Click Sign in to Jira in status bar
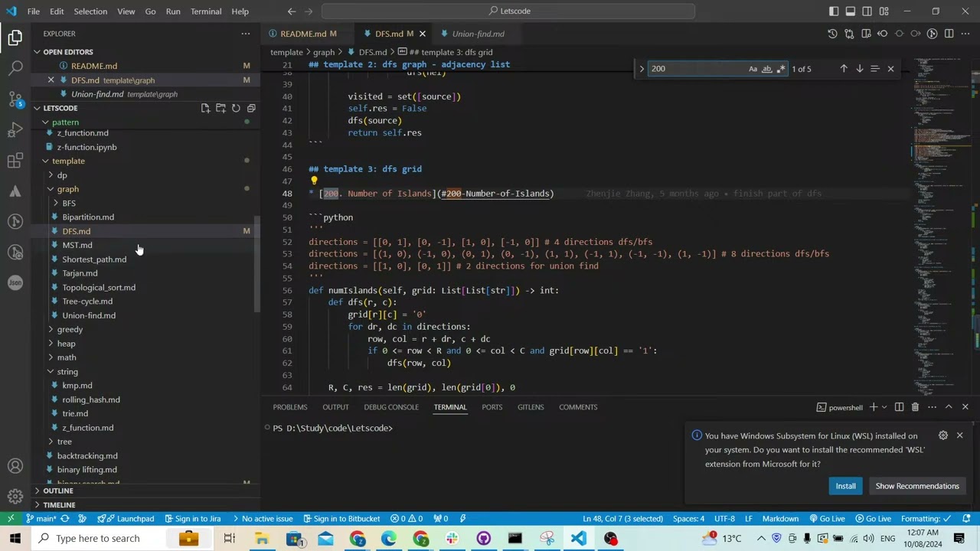The image size is (980, 551). 191,519
